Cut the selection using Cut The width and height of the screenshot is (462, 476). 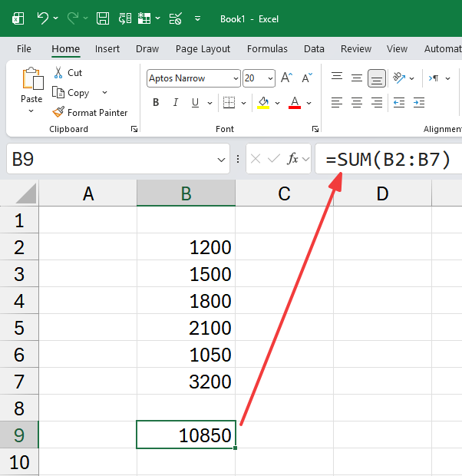[68, 73]
